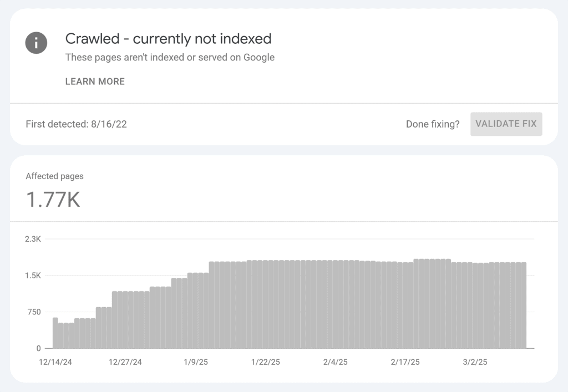Click the pages aren't indexed subtitle text
This screenshot has height=392, width=568.
pyautogui.click(x=170, y=57)
